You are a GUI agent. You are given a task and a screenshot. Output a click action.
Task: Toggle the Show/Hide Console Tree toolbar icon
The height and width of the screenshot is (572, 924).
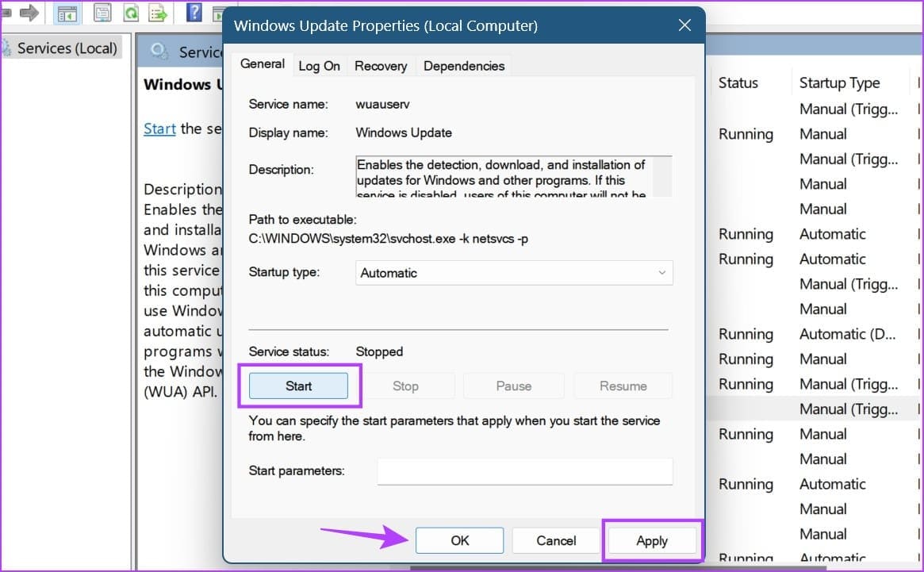click(67, 13)
